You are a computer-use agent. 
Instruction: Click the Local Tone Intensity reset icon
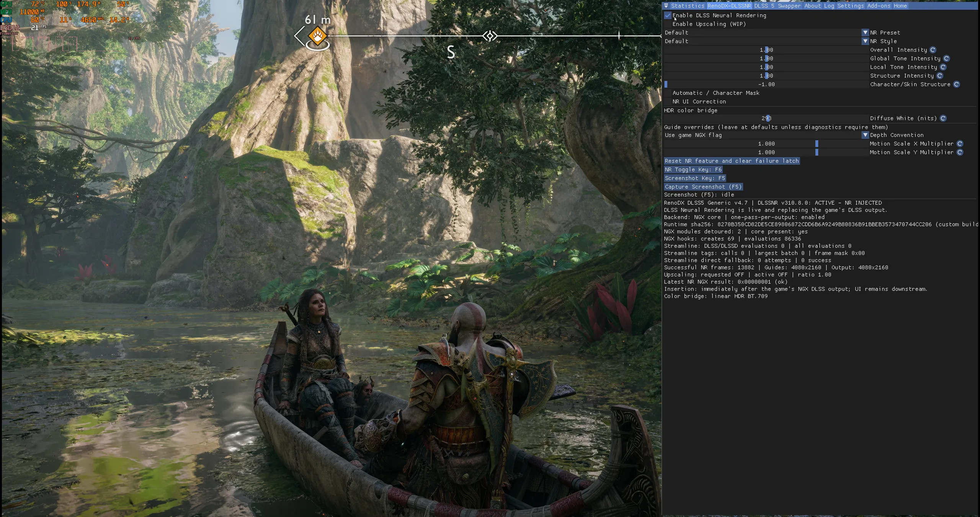(x=943, y=67)
